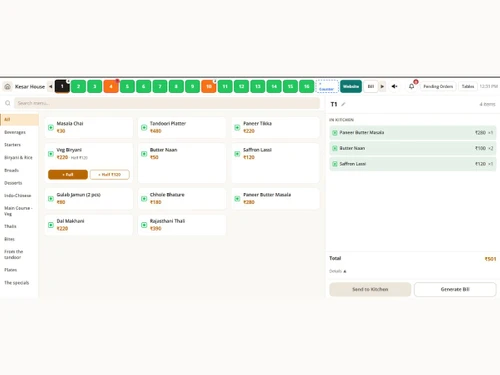Click the search magnifier icon
Screen dimensions: 500x375
8,103
